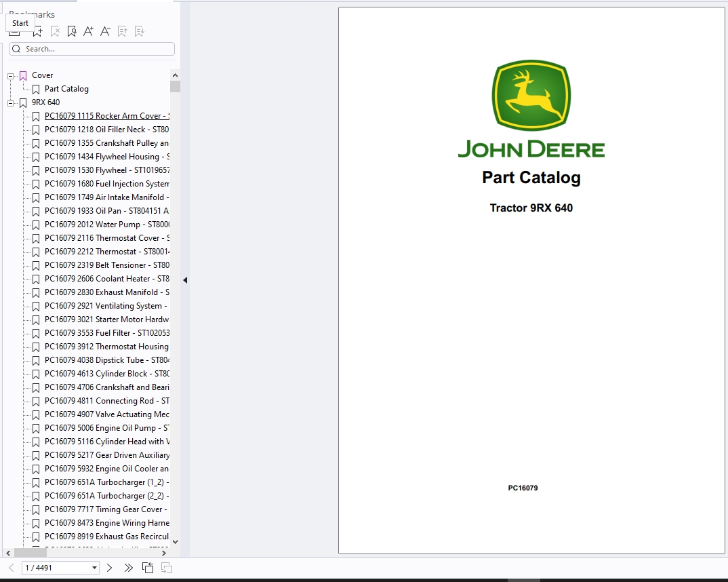
Task: Open PC16079 3912 Thermostat Housing bookmark
Action: tap(107, 347)
